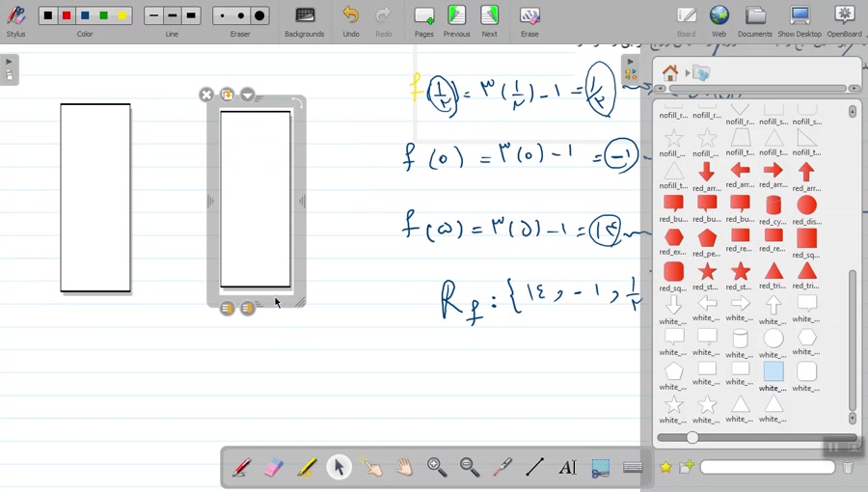The image size is (868, 492).
Task: Click the Zoom Out magnifier
Action: (470, 467)
